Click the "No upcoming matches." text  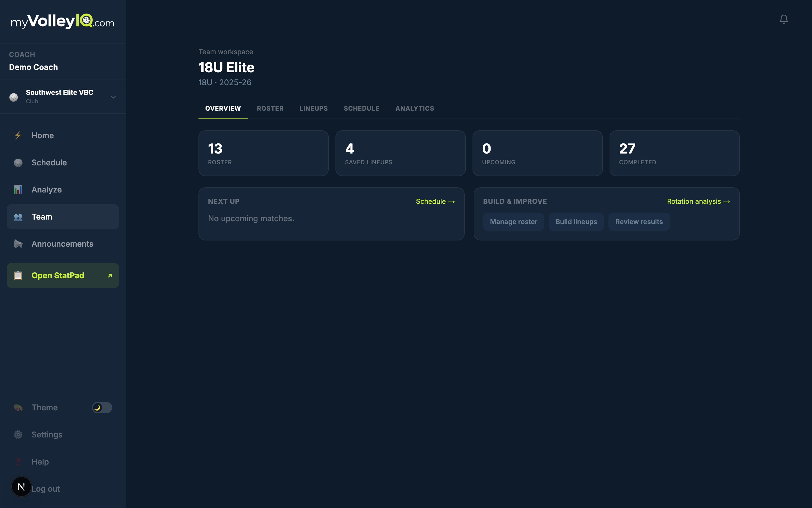coord(251,218)
